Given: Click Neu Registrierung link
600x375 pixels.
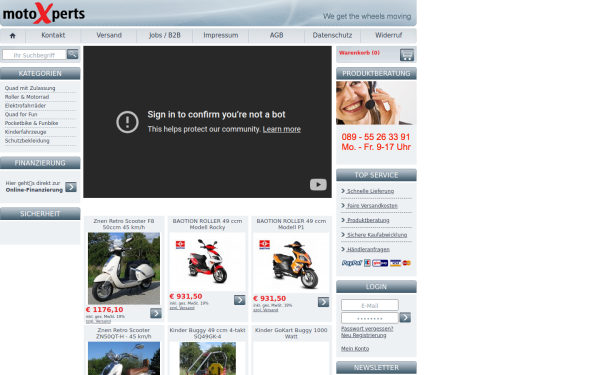Looking at the screenshot, I should coord(364,335).
